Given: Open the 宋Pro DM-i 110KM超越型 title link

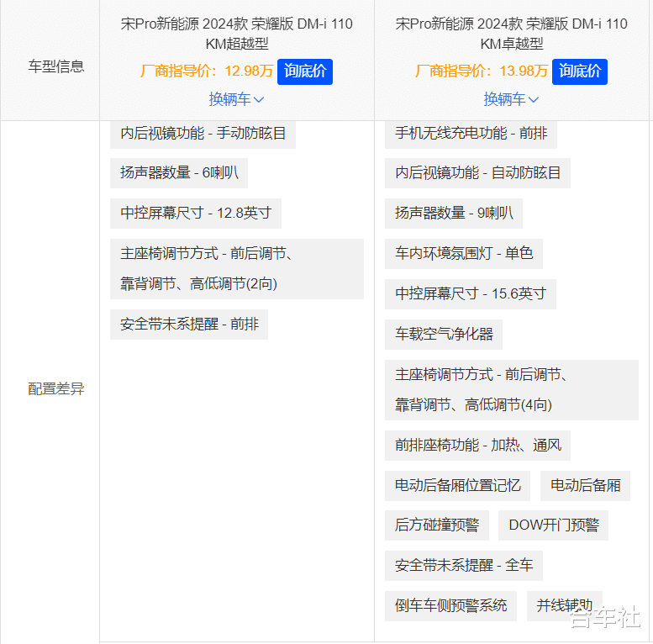Looking at the screenshot, I should (x=236, y=34).
